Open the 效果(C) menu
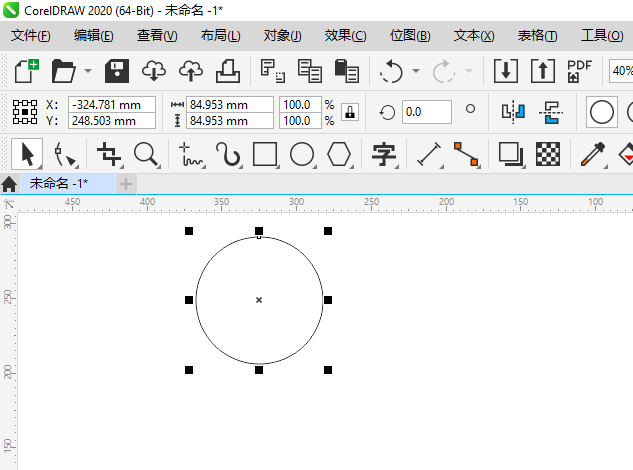 (346, 36)
